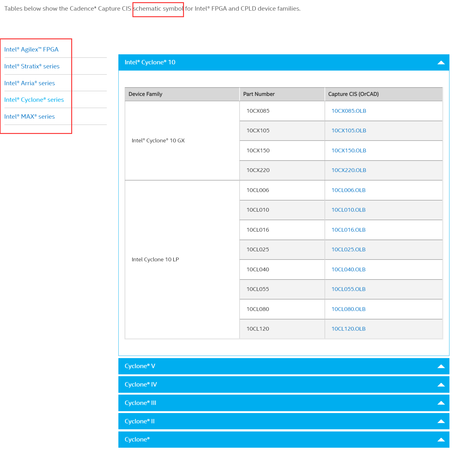Download the 10CX085.OLB symbol file

[348, 111]
